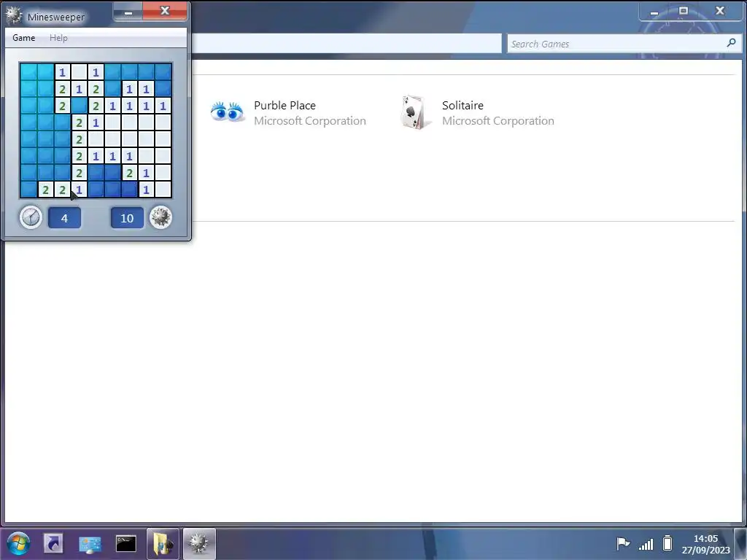
Task: Select the Purble Place title text
Action: tap(285, 105)
